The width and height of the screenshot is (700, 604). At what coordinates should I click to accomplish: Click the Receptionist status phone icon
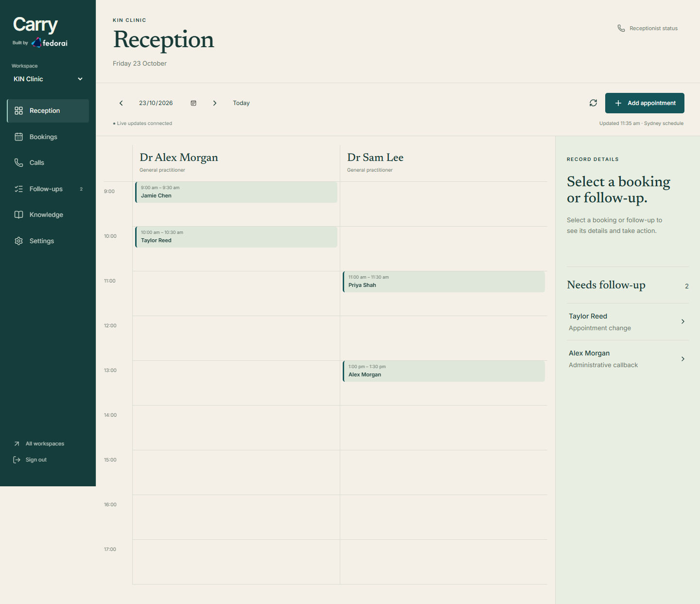tap(621, 28)
